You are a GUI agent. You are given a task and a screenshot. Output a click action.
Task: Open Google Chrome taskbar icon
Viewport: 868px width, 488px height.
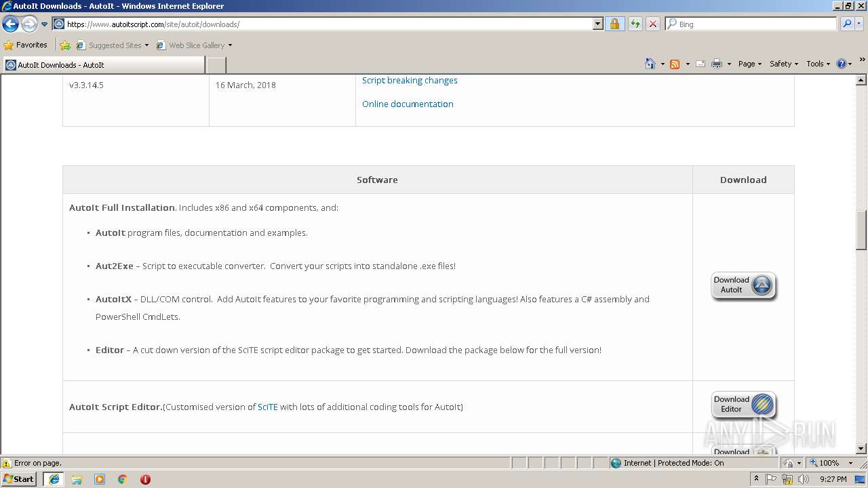click(x=123, y=479)
